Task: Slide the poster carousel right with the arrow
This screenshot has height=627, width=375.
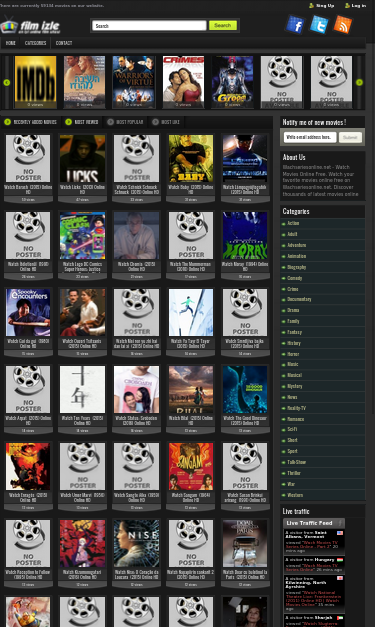Action: click(359, 82)
